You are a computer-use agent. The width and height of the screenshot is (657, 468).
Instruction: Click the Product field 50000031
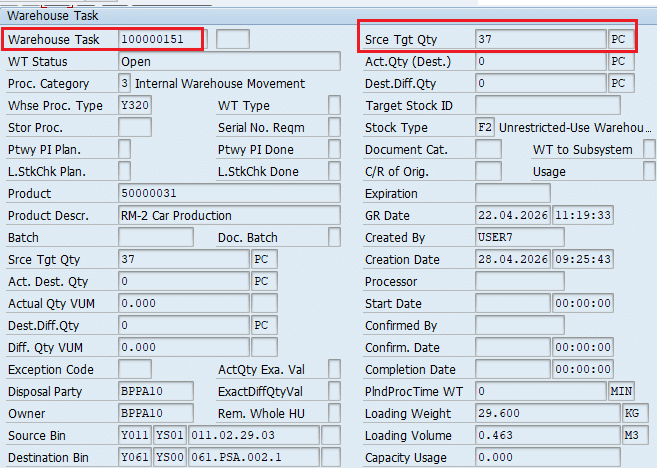pyautogui.click(x=228, y=193)
